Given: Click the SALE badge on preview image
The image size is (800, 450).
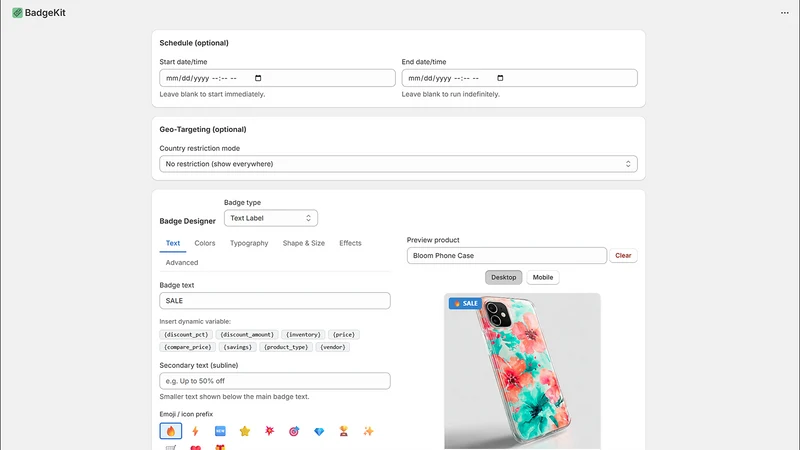Looking at the screenshot, I should point(465,304).
